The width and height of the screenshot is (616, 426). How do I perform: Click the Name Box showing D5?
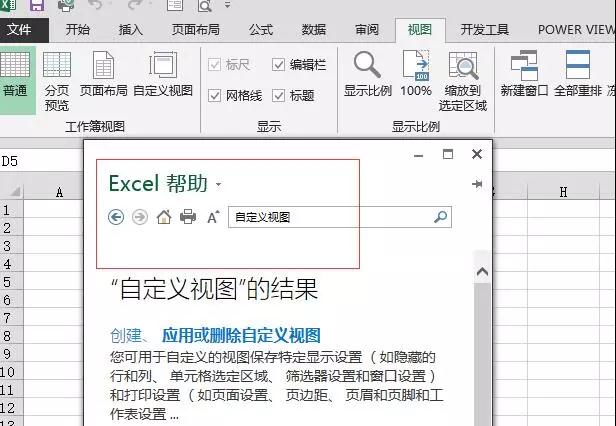pos(41,161)
